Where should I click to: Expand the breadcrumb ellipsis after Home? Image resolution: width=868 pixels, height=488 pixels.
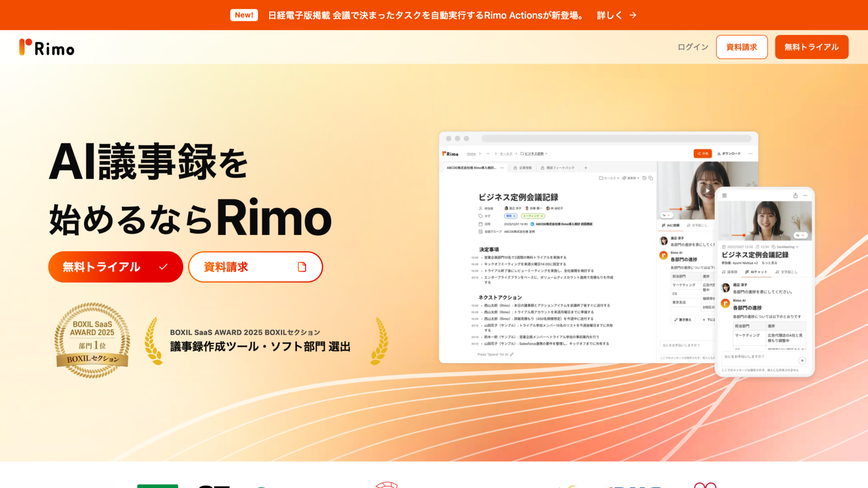[488, 154]
